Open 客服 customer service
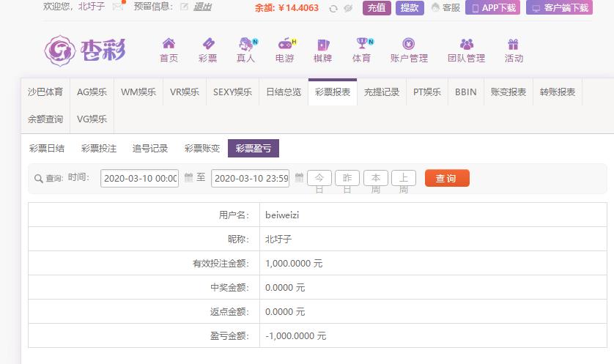Viewport: 614px width, 364px height. pos(445,7)
